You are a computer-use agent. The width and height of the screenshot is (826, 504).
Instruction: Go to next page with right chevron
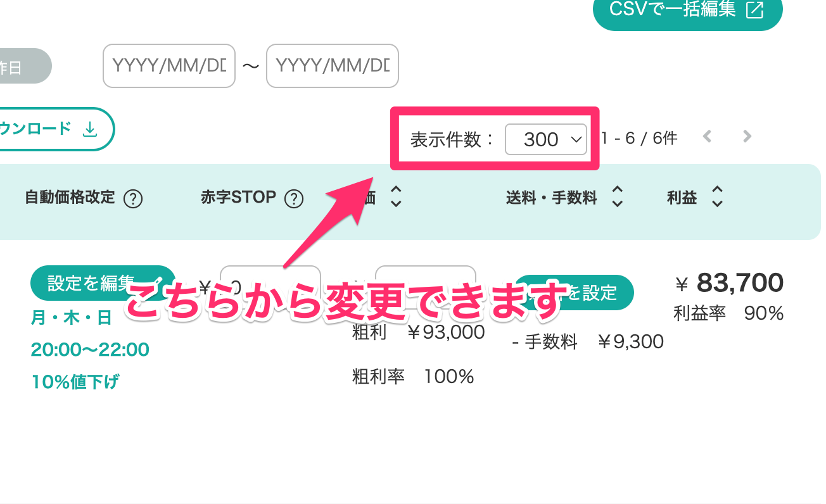pos(747,136)
